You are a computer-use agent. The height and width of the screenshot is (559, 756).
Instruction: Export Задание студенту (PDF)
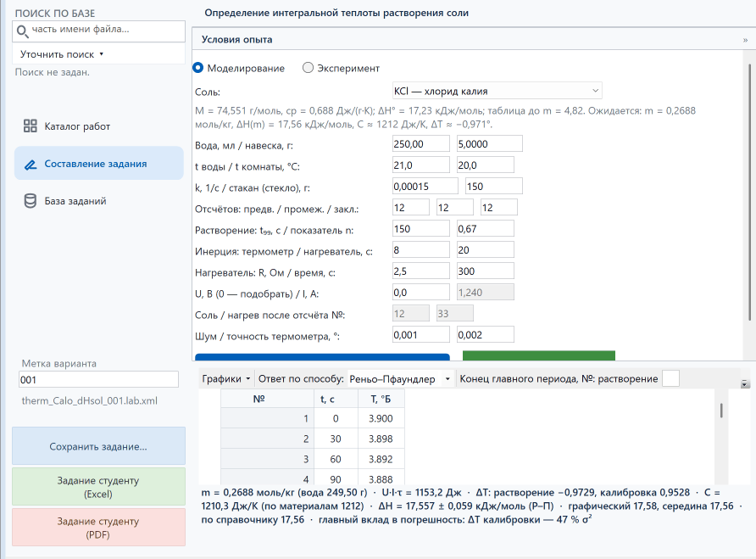98,527
